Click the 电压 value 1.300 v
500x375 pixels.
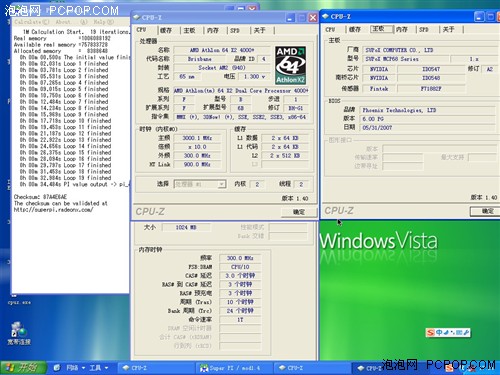tap(254, 76)
